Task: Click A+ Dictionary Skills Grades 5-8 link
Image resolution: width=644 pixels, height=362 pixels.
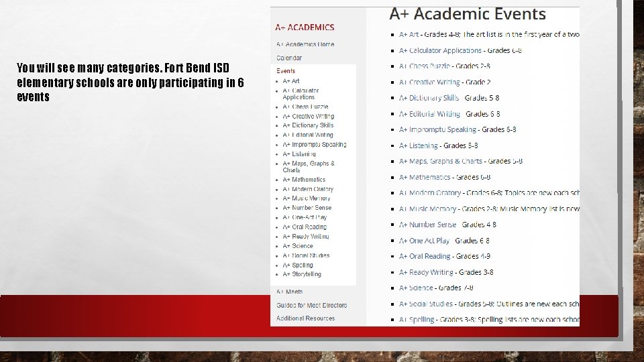Action: pyautogui.click(x=429, y=98)
